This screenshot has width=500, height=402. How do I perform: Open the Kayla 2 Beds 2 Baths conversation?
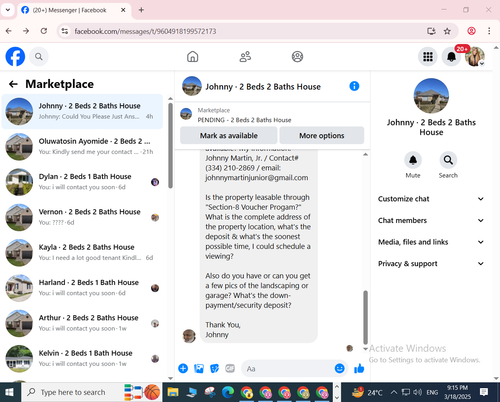coord(82,253)
